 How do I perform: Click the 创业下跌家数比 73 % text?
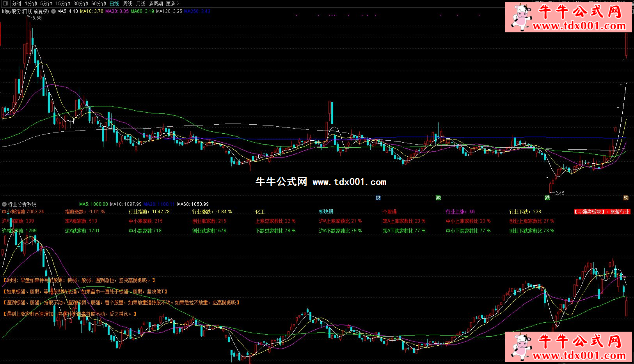tap(531, 231)
